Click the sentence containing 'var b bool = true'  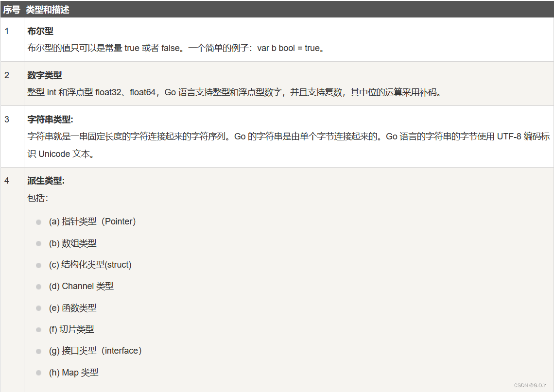176,48
